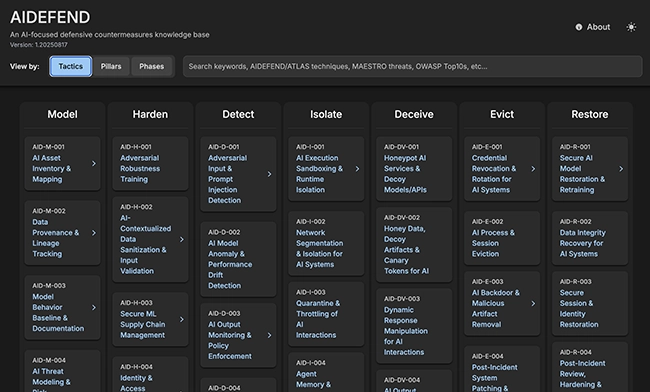Open AID-R-002 Data Integrity Recovery card
The height and width of the screenshot is (392, 650).
click(589, 238)
